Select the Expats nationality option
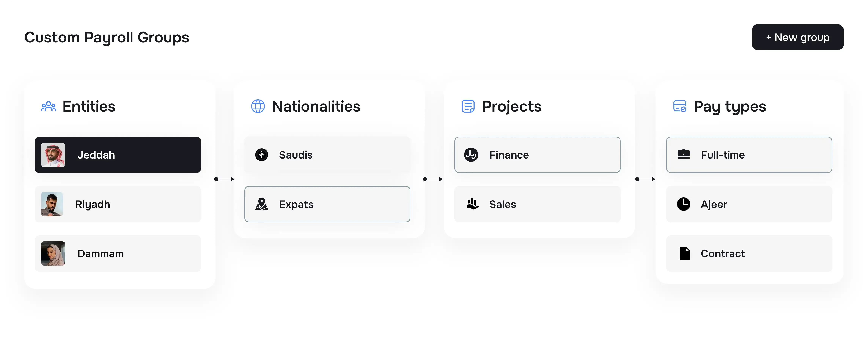 click(327, 204)
